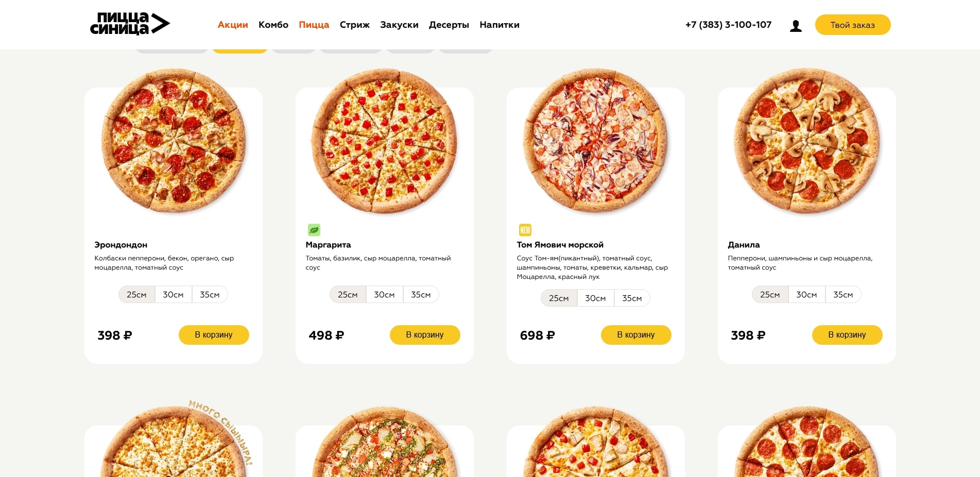980x477 pixels.
Task: Add Том Ямович морской to cart
Action: (636, 335)
